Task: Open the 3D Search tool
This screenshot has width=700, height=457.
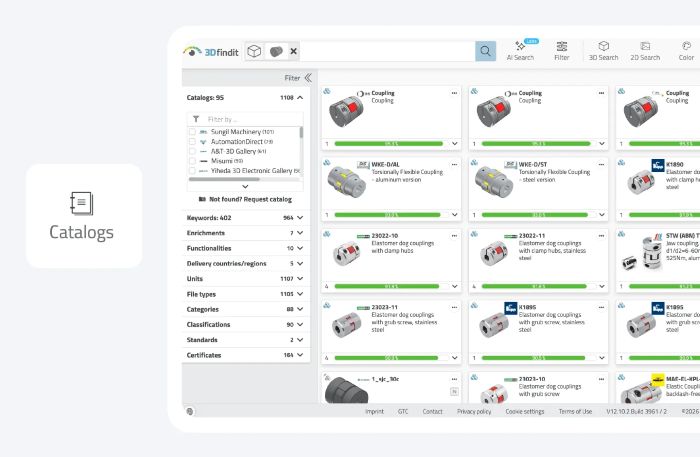Action: [603, 51]
